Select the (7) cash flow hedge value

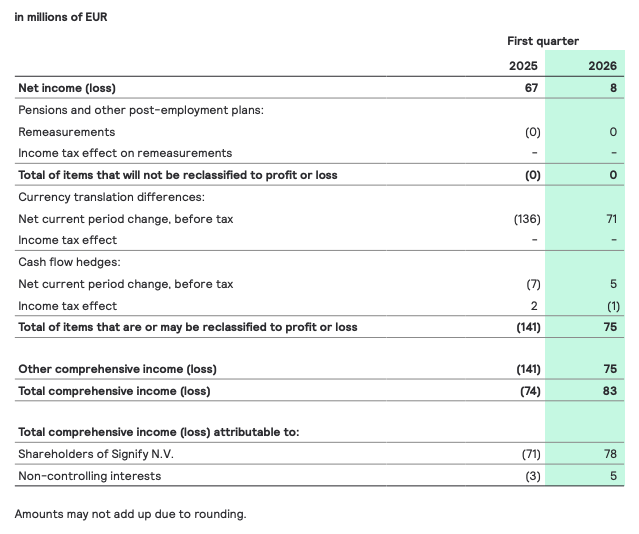(x=532, y=284)
